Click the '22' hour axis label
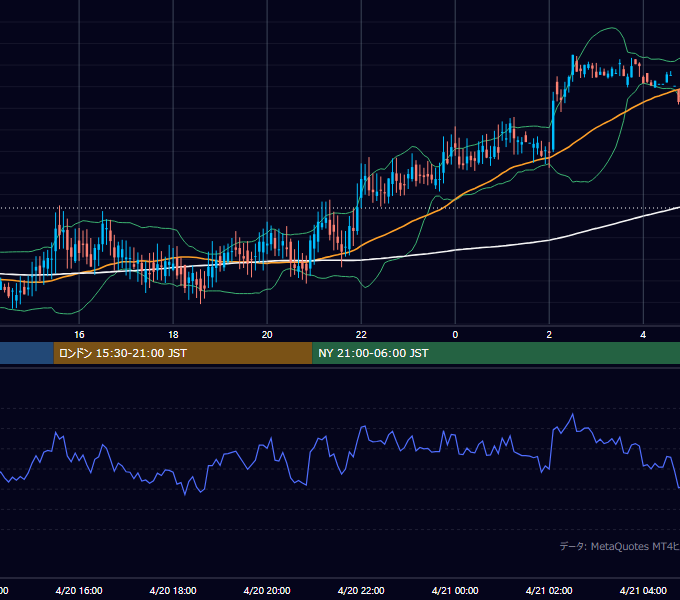 coord(361,335)
